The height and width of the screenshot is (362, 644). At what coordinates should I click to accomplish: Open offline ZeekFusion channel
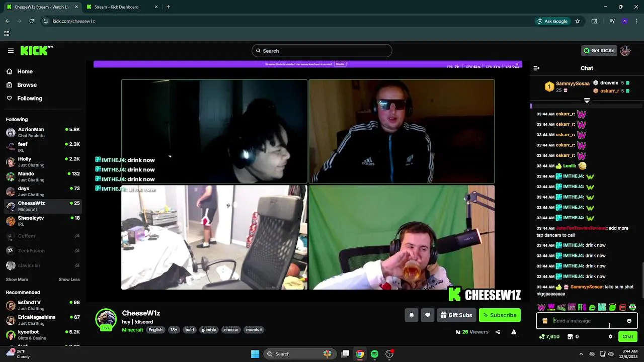click(x=43, y=250)
